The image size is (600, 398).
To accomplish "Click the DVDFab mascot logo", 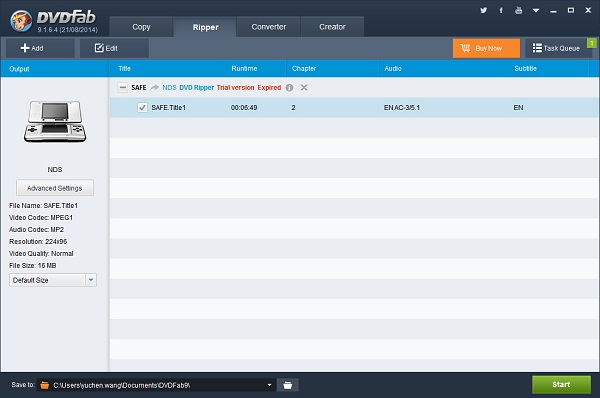I will click(21, 21).
